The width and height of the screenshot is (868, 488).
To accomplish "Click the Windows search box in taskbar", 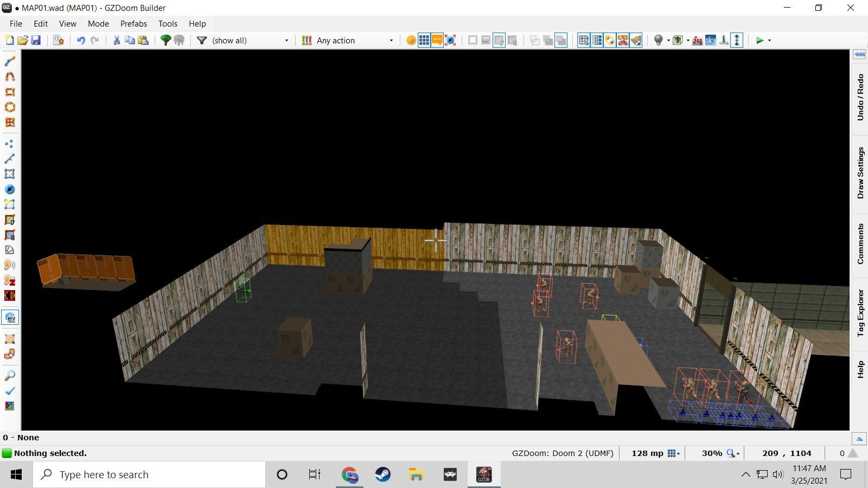I will coord(149,475).
